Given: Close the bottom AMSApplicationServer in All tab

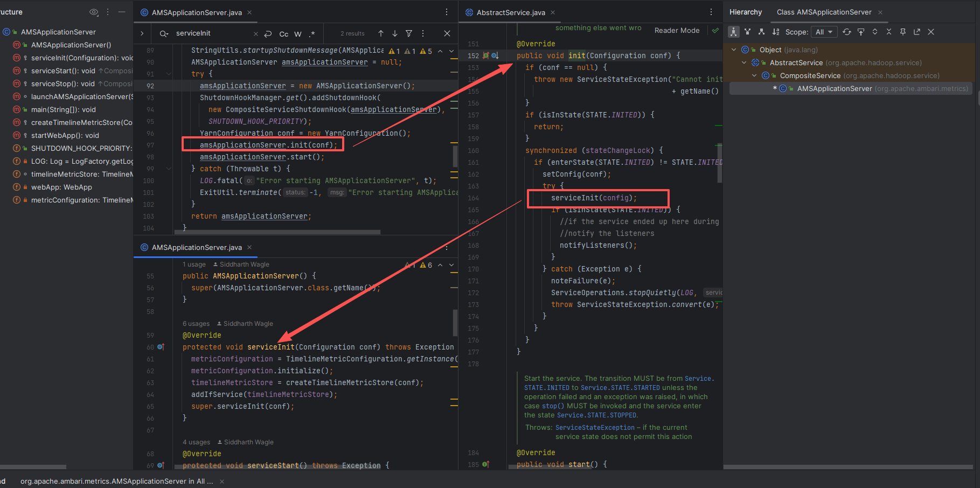Looking at the screenshot, I should 222,482.
